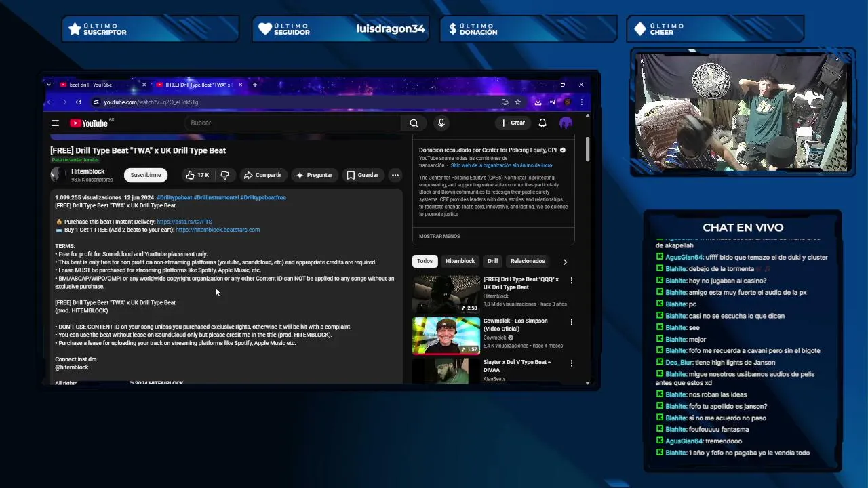Open media control icon in browser toolbar
Image resolution: width=868 pixels, height=488 pixels.
(553, 102)
